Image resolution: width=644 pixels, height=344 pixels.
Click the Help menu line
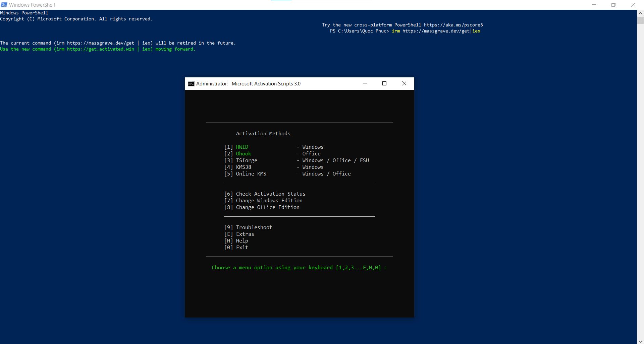[x=236, y=241]
